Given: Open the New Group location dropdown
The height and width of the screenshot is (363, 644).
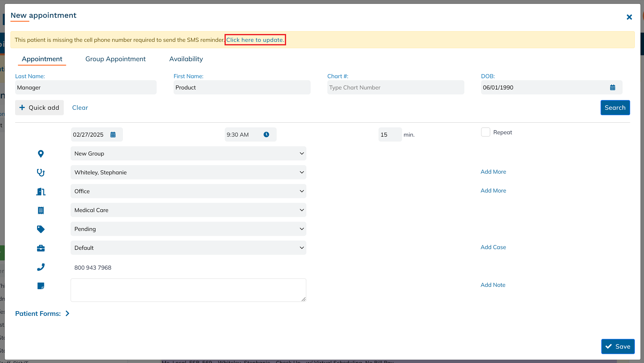Looking at the screenshot, I should point(189,153).
